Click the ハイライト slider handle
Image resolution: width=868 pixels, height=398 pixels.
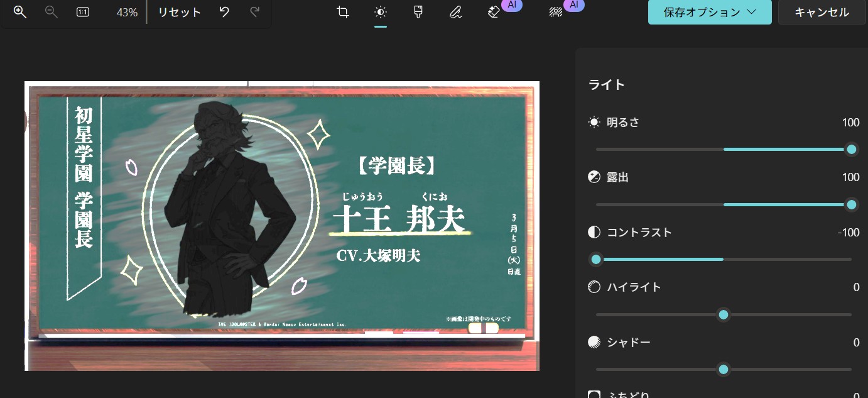724,314
